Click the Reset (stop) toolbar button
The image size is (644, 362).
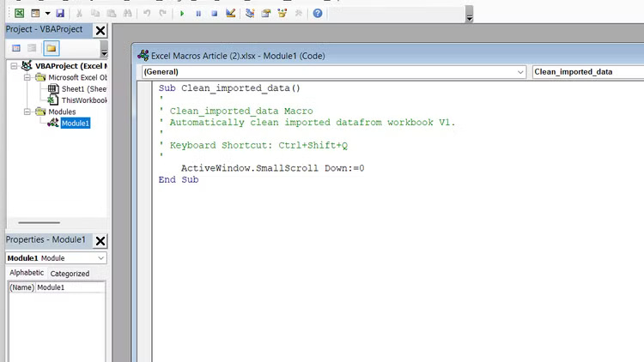tap(214, 14)
